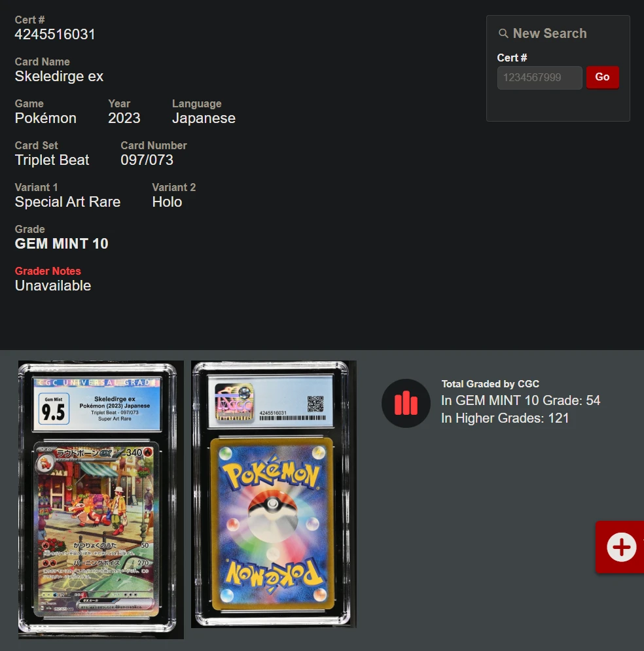Open the front slab image of Skeledirge ex
644x651 pixels.
(101, 499)
